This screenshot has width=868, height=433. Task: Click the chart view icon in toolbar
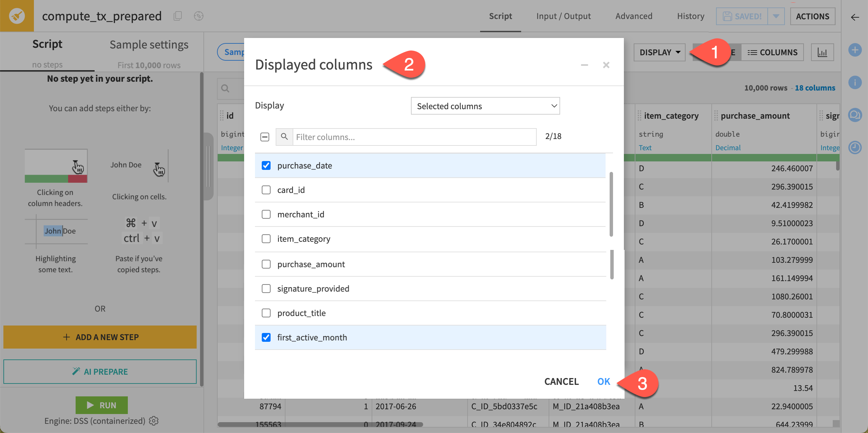pyautogui.click(x=822, y=53)
